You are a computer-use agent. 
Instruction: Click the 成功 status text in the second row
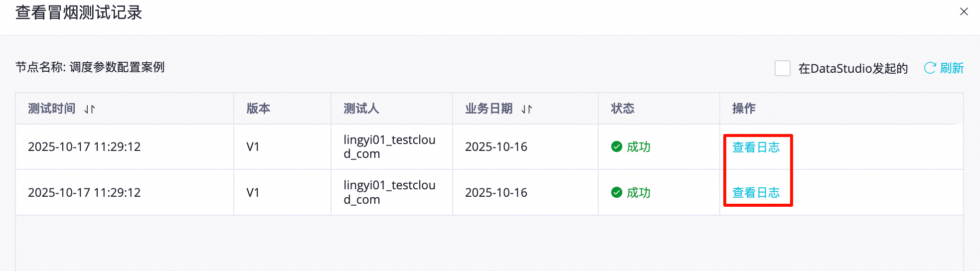pyautogui.click(x=639, y=193)
